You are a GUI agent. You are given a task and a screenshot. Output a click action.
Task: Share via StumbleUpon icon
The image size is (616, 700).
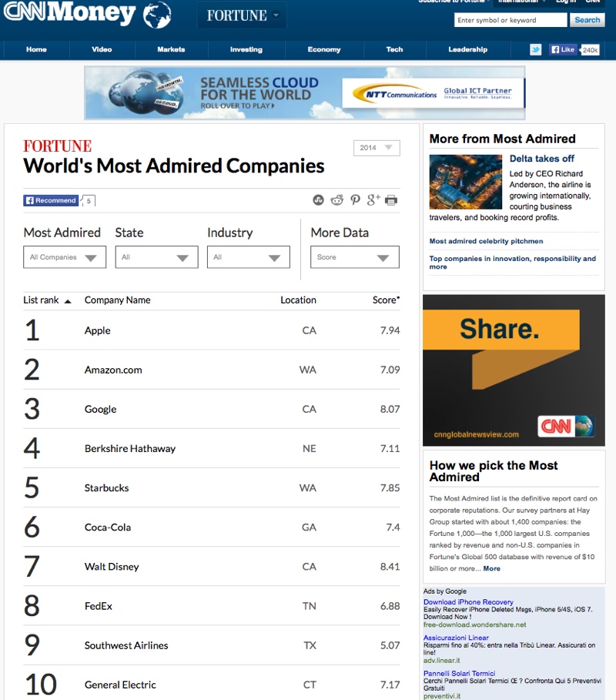pyautogui.click(x=318, y=200)
